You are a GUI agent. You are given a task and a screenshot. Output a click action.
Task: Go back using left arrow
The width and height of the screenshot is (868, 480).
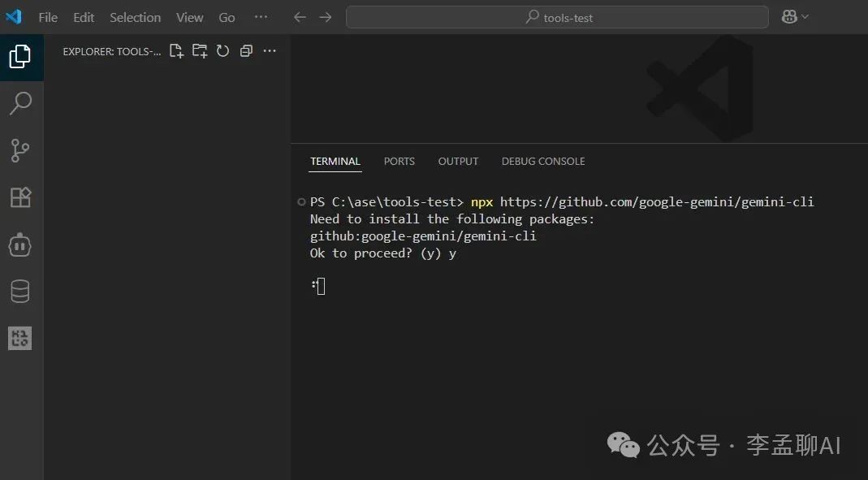click(x=300, y=17)
